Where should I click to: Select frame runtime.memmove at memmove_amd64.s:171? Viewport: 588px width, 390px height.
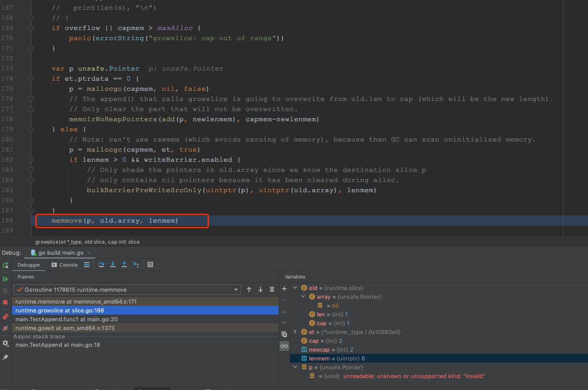[x=145, y=301]
